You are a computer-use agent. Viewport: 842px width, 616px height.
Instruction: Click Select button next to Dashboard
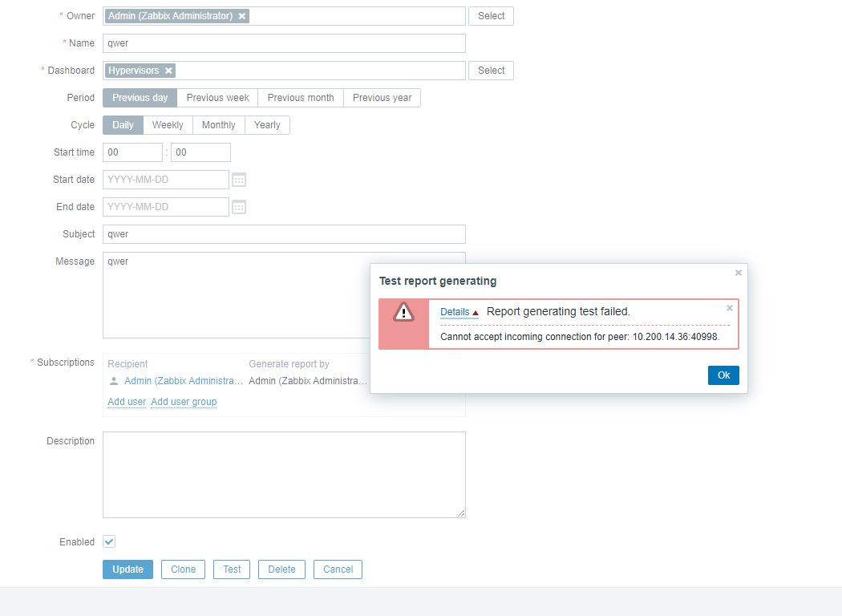[x=491, y=71]
